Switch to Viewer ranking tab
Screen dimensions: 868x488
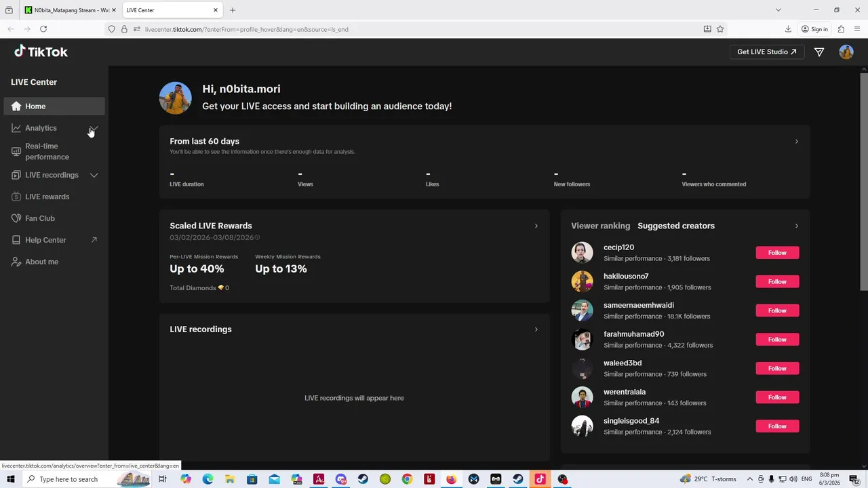pos(600,226)
